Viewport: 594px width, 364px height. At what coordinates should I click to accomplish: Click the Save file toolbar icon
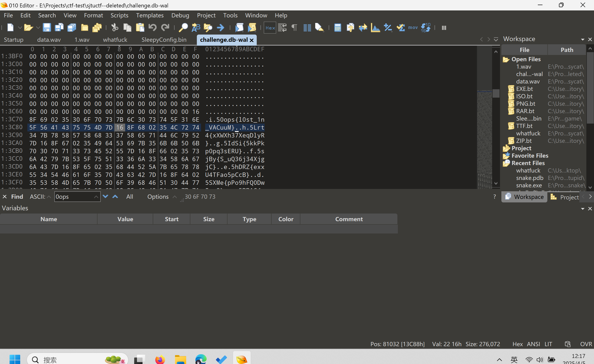(46, 28)
